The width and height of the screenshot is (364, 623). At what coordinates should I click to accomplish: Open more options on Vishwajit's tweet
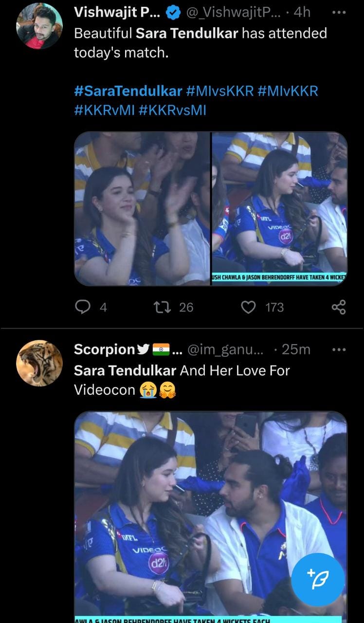(x=338, y=12)
